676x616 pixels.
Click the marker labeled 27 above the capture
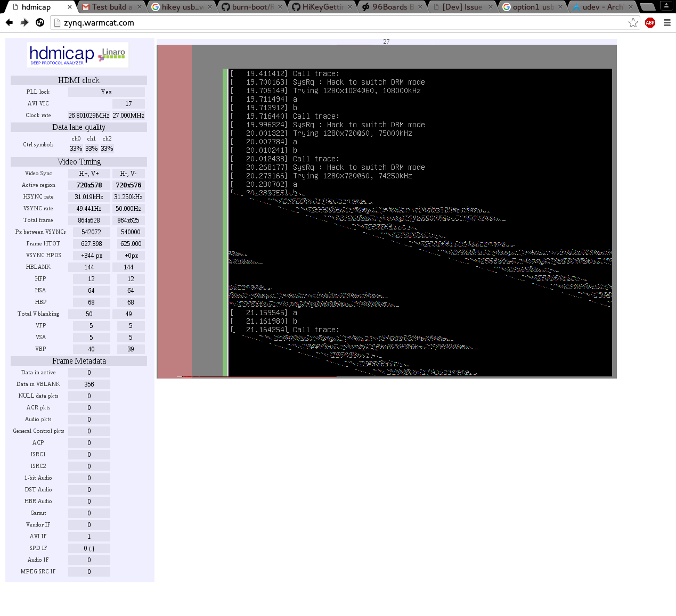tap(386, 42)
